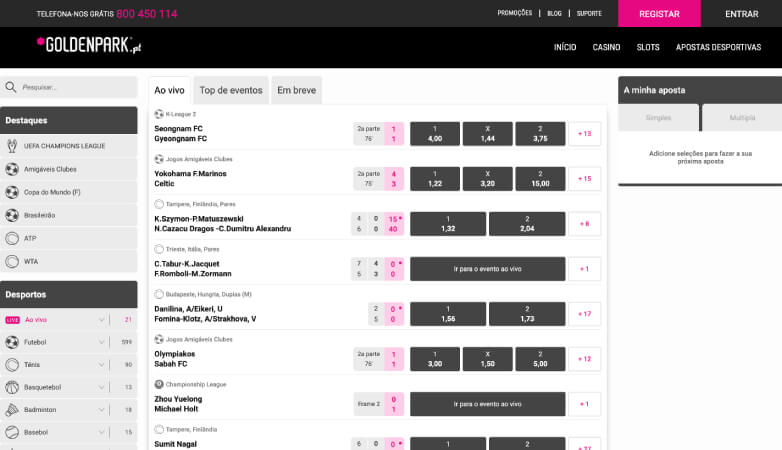Click the Futebol sport icon in Desportos
Viewport: 782px width, 450px height.
coord(12,342)
